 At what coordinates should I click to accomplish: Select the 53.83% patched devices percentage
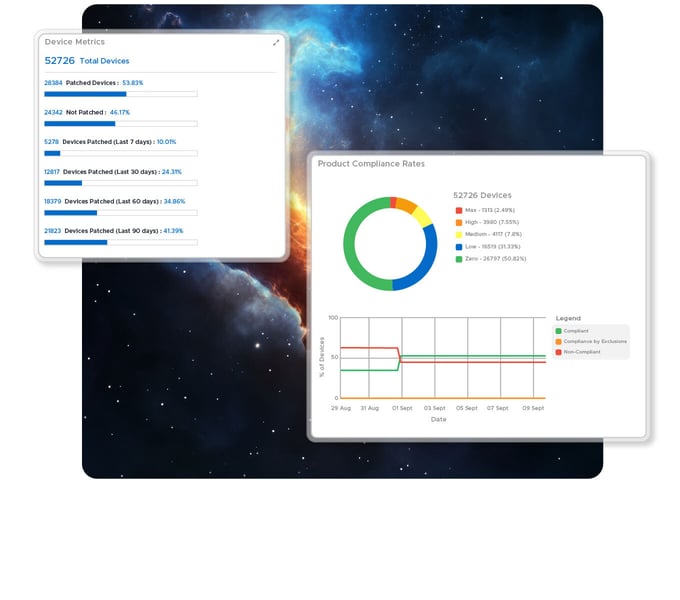133,83
